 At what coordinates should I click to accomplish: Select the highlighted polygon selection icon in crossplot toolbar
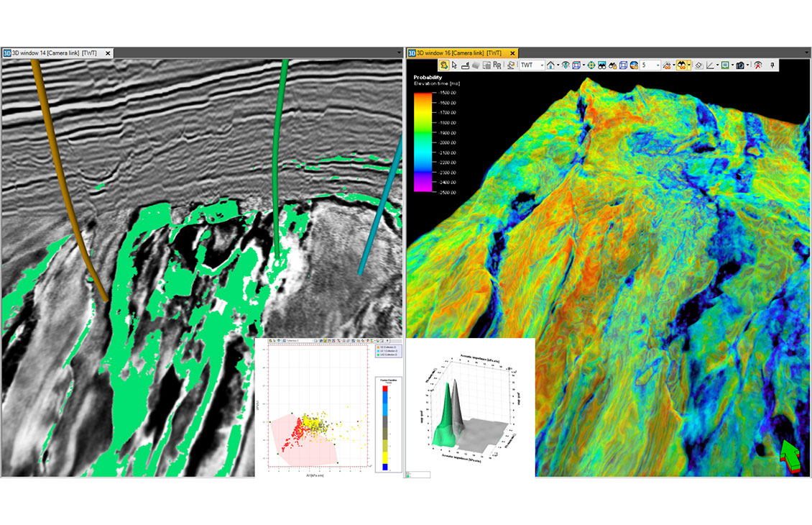point(325,341)
